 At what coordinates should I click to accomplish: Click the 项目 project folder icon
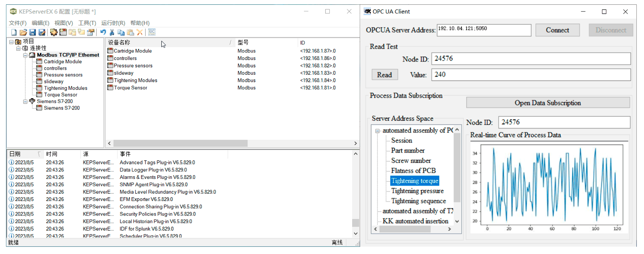(18, 42)
